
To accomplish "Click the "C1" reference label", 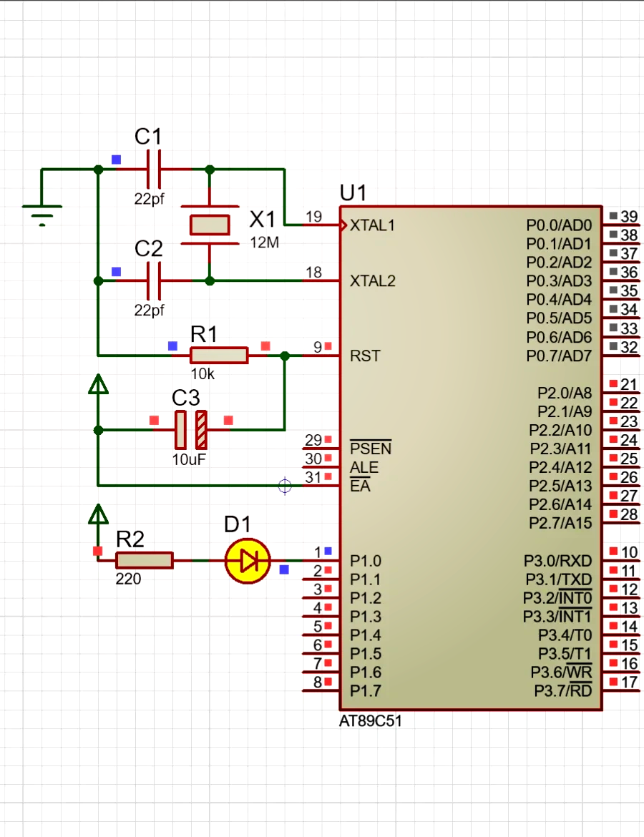I will pos(148,137).
